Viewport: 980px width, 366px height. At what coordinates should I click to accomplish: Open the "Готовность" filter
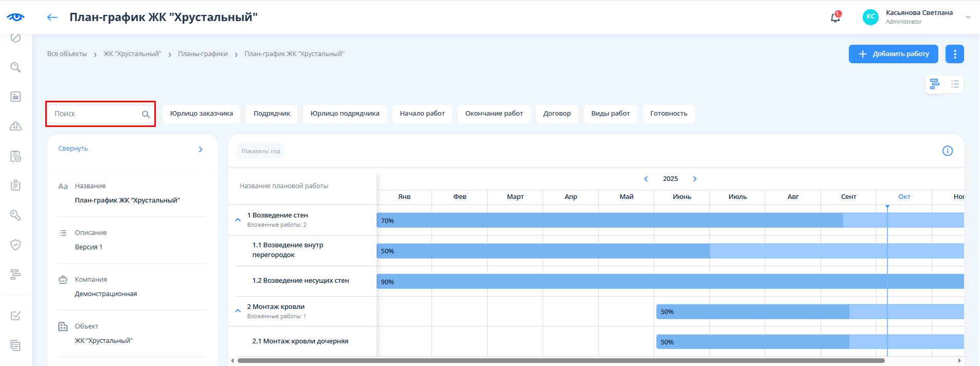pos(668,114)
